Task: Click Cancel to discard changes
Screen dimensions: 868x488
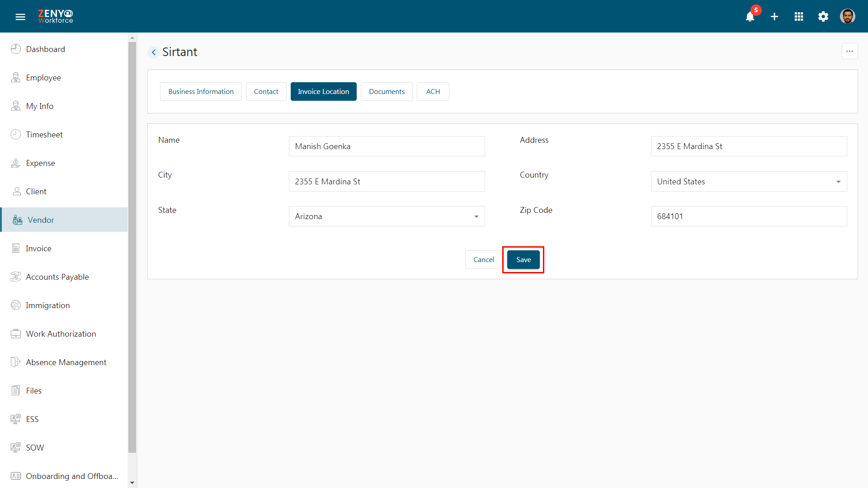Action: [483, 259]
